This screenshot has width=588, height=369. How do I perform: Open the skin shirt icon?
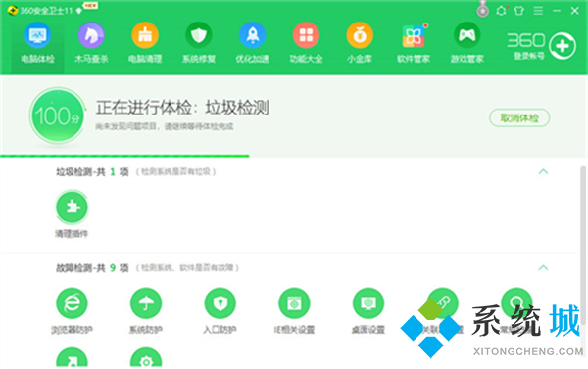(519, 11)
